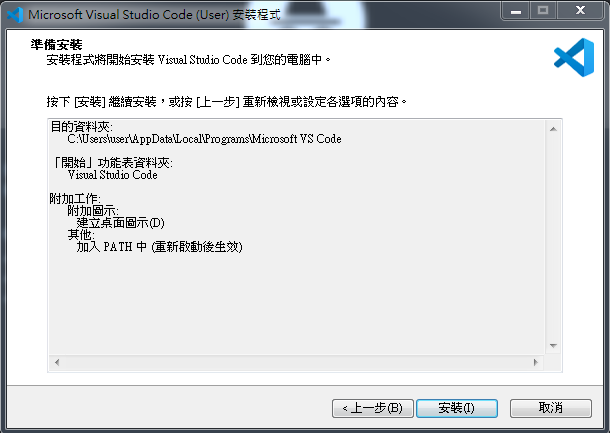Click the window title text 安裝程式
The image size is (610, 433).
point(256,15)
